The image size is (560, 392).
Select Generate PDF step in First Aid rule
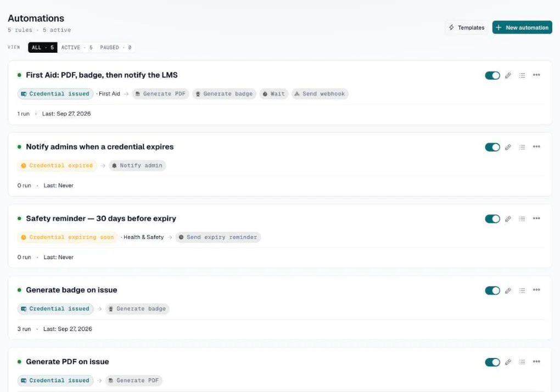coord(160,94)
